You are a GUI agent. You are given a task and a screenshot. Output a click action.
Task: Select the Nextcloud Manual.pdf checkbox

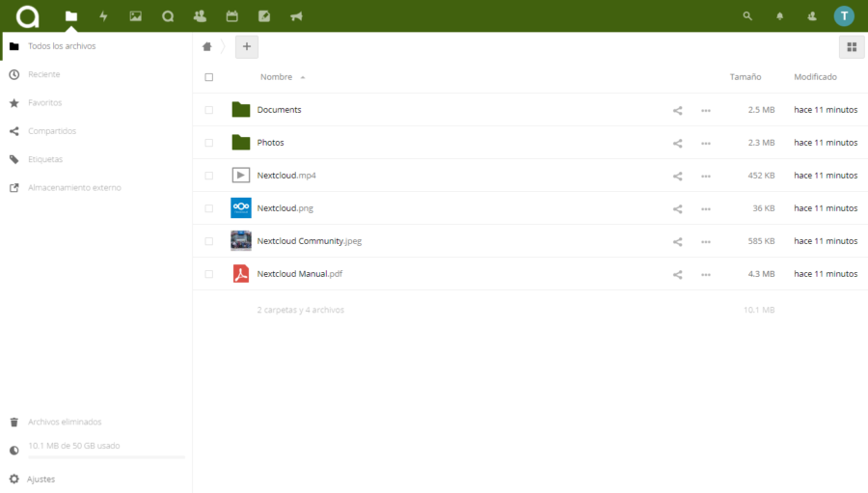[x=208, y=274]
